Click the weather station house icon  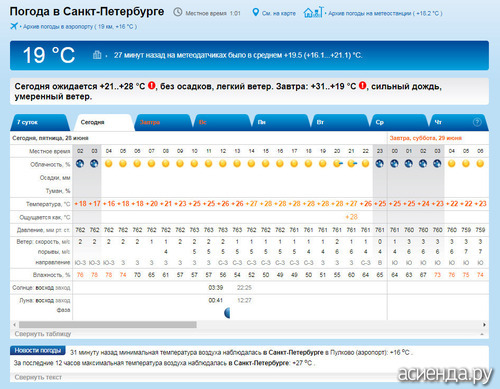(x=313, y=12)
